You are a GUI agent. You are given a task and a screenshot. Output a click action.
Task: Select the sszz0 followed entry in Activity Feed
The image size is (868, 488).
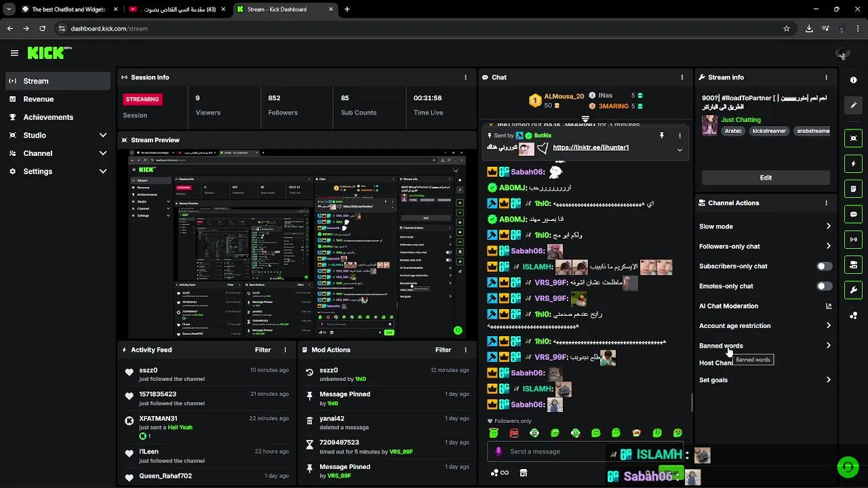click(x=206, y=374)
